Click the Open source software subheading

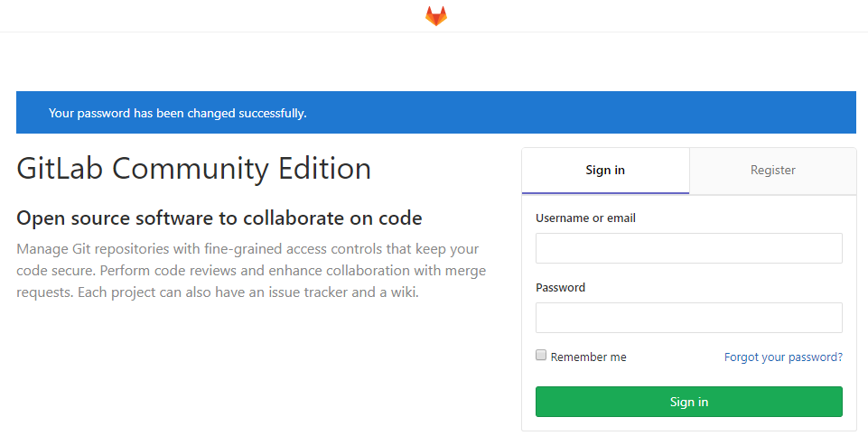click(x=219, y=218)
